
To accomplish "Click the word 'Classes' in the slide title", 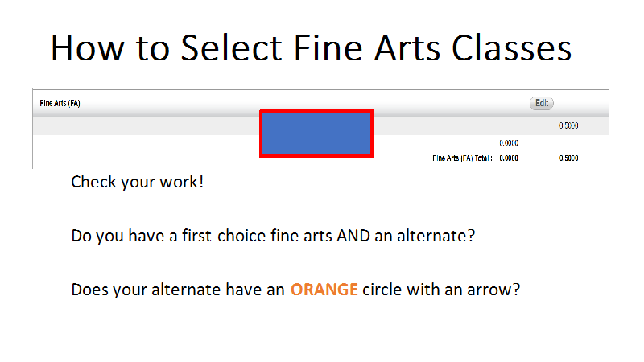I will [511, 48].
